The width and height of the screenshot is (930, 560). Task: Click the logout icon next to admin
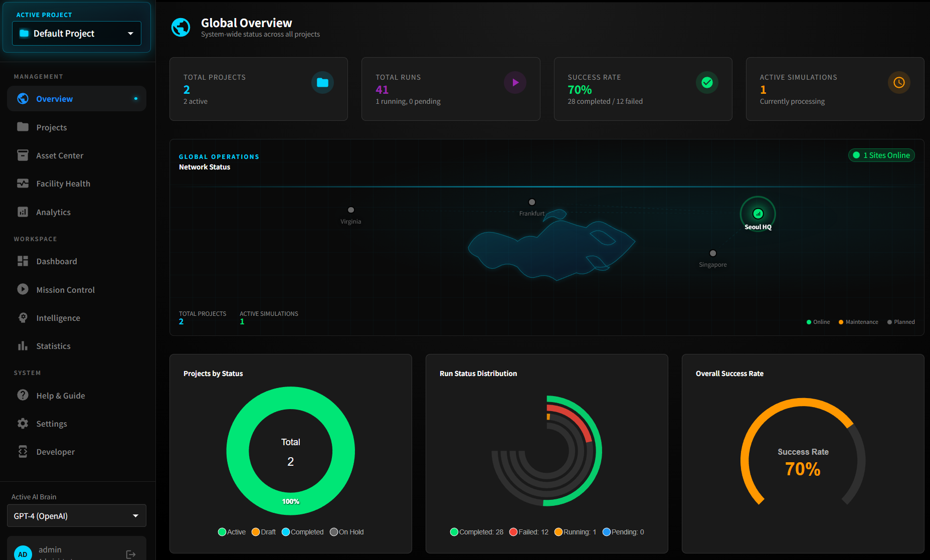click(130, 553)
